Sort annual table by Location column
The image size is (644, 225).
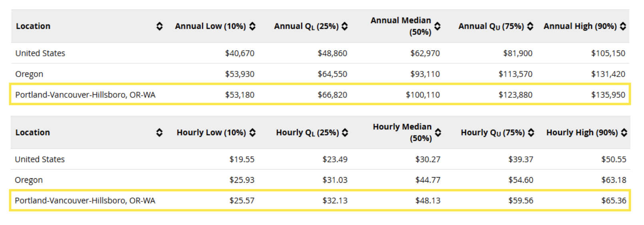coord(159,26)
